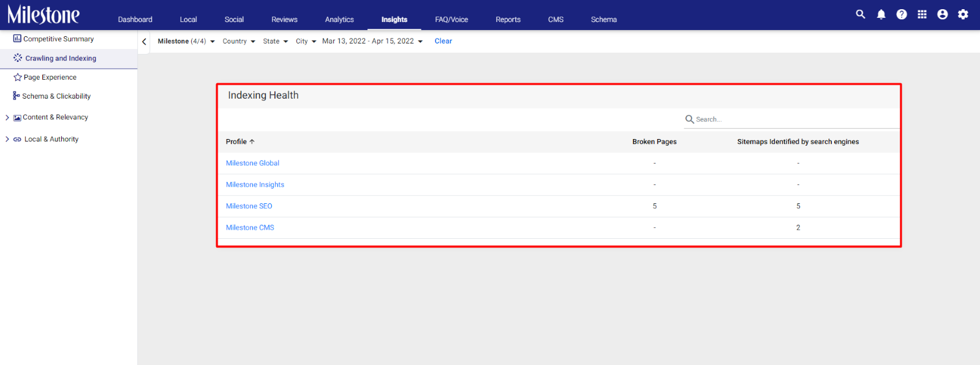This screenshot has width=980, height=365.
Task: Open the Schema tab
Action: tap(604, 20)
